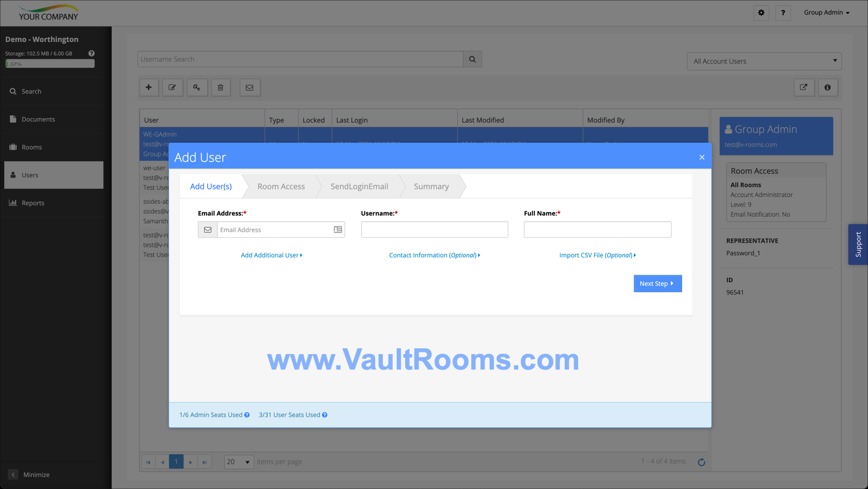The image size is (868, 489).
Task: Click the storage usage progress bar
Action: tap(50, 63)
